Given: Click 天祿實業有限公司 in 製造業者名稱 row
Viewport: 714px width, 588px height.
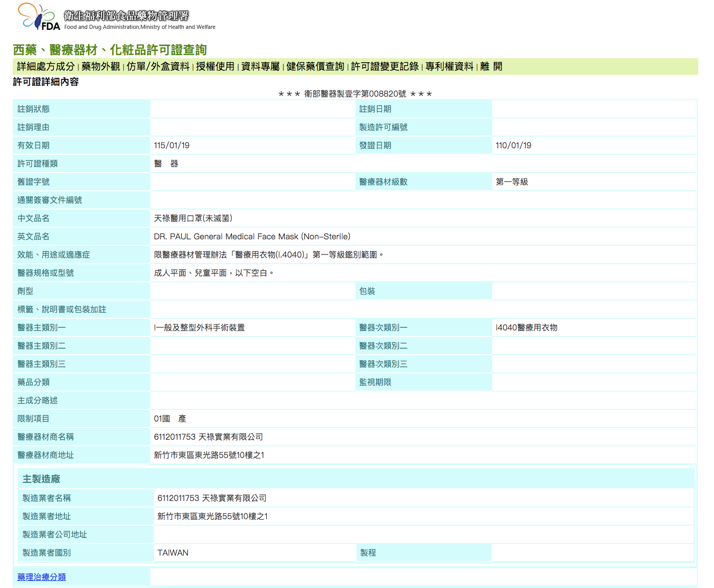Looking at the screenshot, I should tap(234, 498).
